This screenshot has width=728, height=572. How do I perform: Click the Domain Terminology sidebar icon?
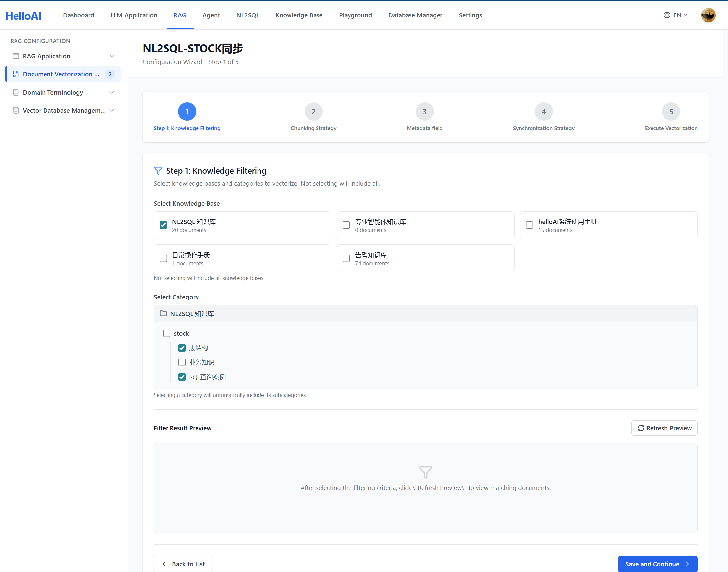(x=16, y=92)
